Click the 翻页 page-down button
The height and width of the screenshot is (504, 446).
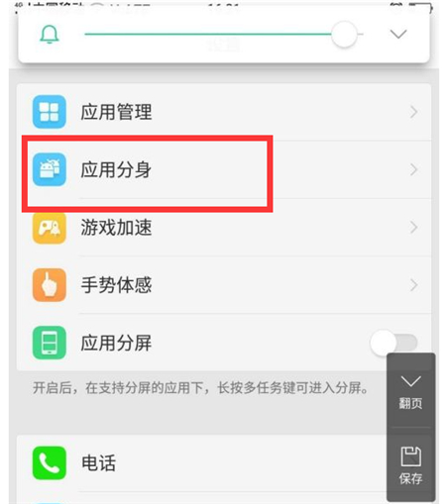coord(410,390)
